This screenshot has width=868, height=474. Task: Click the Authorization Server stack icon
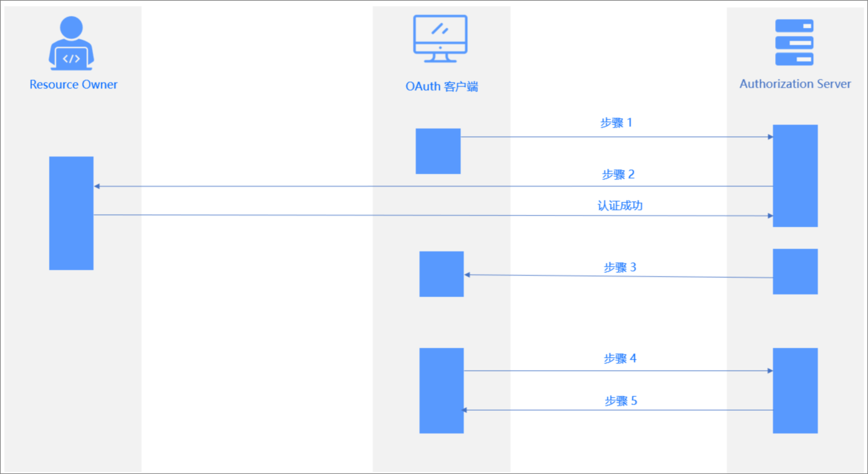(x=794, y=42)
